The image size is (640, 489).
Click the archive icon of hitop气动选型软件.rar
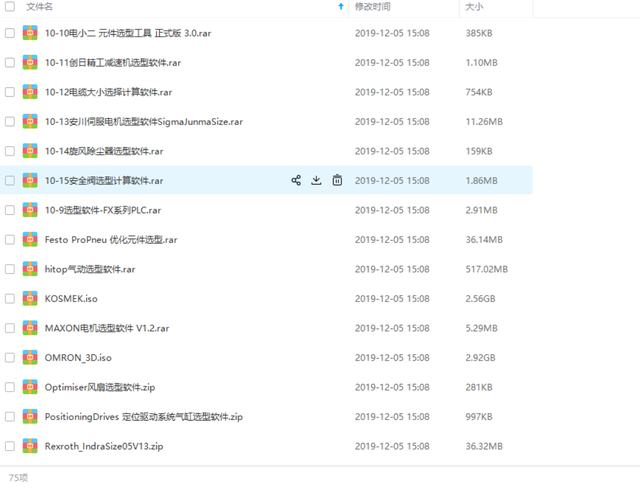30,269
